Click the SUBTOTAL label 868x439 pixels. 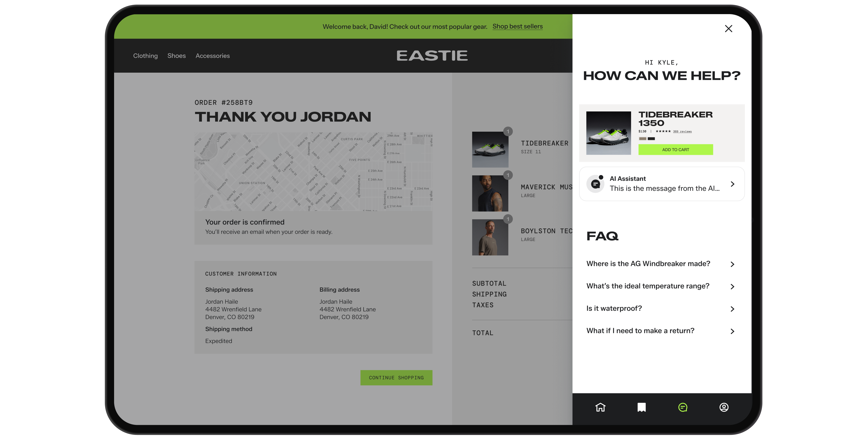pos(489,284)
